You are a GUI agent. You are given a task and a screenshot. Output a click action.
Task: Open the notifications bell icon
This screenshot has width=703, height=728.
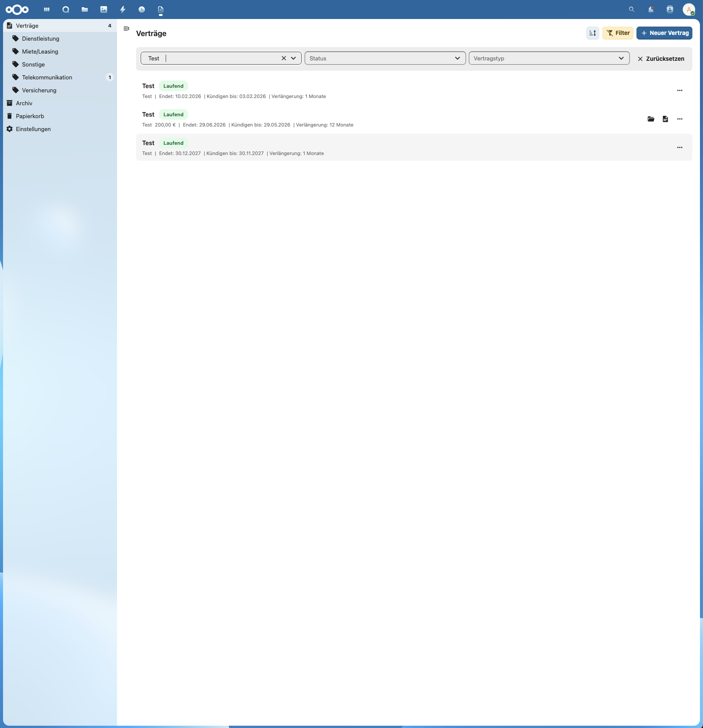(x=650, y=9)
